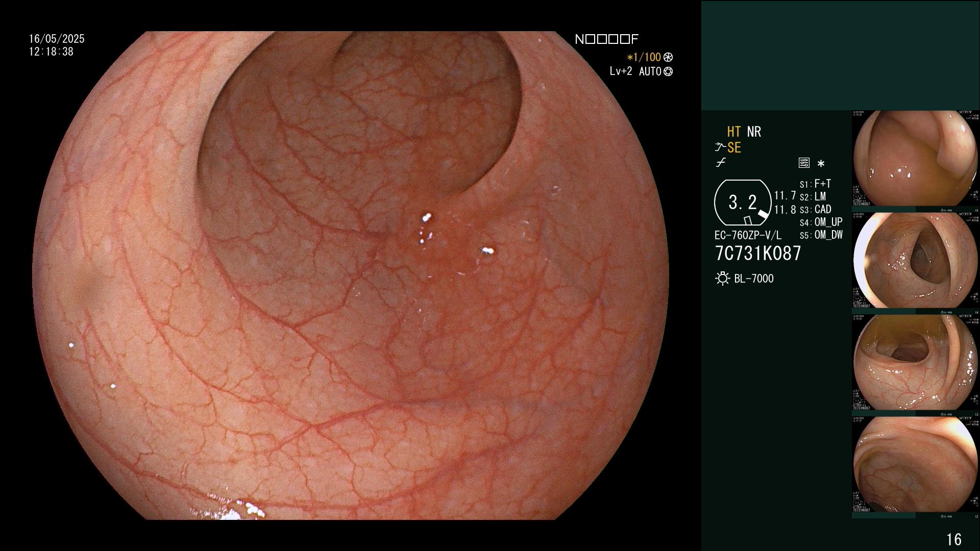Click switch assignment S1: F+T
The width and height of the screenshot is (980, 551).
tap(815, 184)
